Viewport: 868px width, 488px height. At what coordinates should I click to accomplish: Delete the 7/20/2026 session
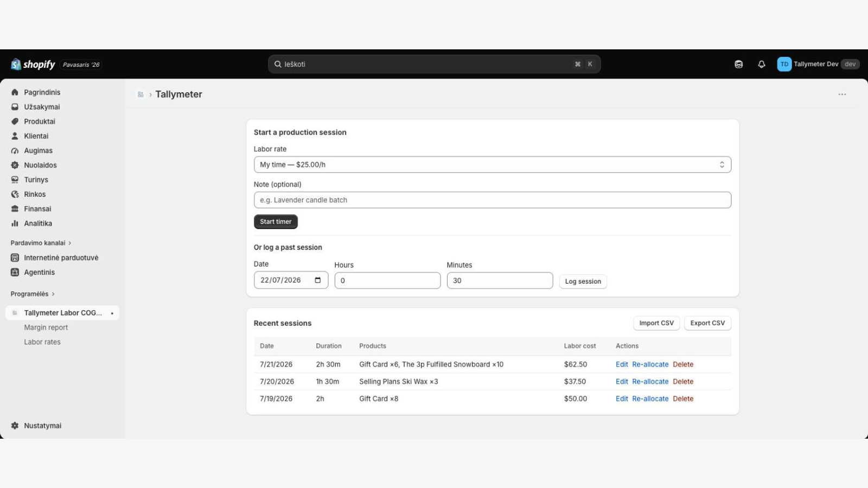click(x=683, y=382)
